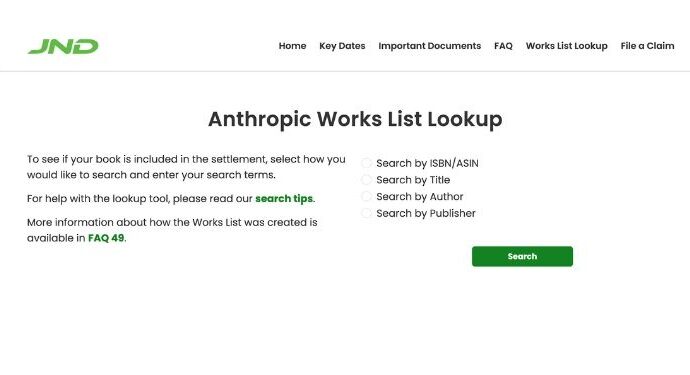The width and height of the screenshot is (690, 375).
Task: Go to Key Dates page
Action: pyautogui.click(x=342, y=46)
